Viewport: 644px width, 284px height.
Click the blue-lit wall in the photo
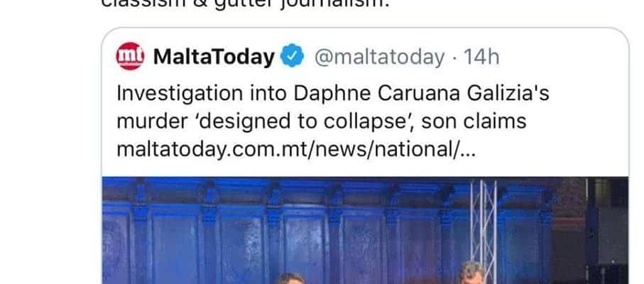coord(288,230)
